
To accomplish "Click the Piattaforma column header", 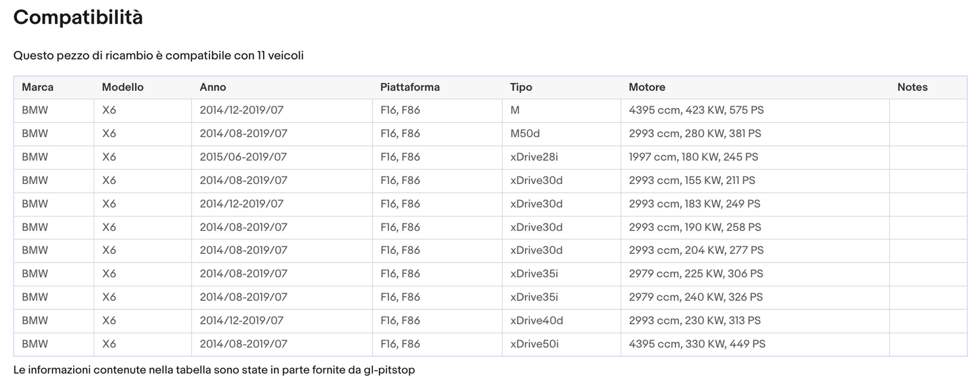I will (410, 88).
